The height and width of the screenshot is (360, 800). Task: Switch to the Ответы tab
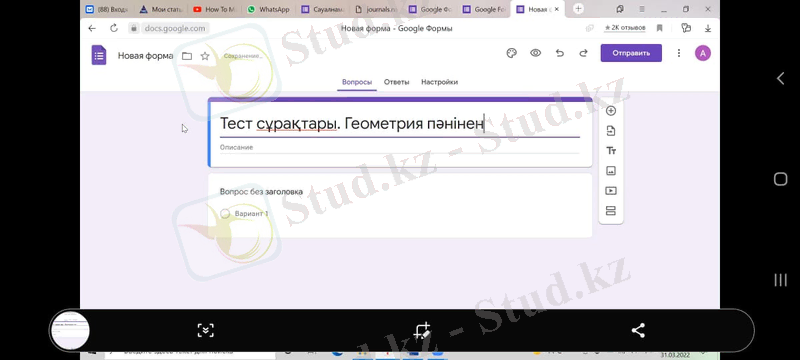click(396, 82)
